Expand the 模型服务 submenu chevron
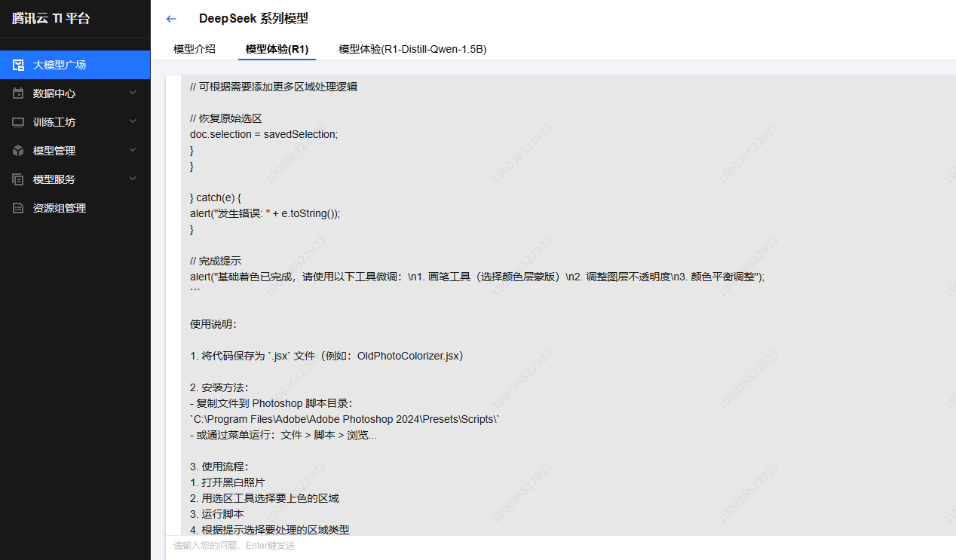The height and width of the screenshot is (560, 956). [x=133, y=179]
